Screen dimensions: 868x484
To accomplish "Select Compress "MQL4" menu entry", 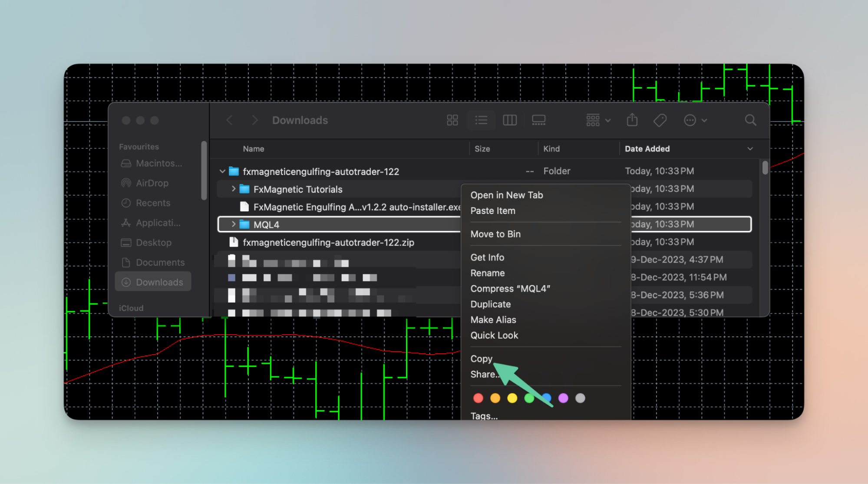I will (510, 289).
